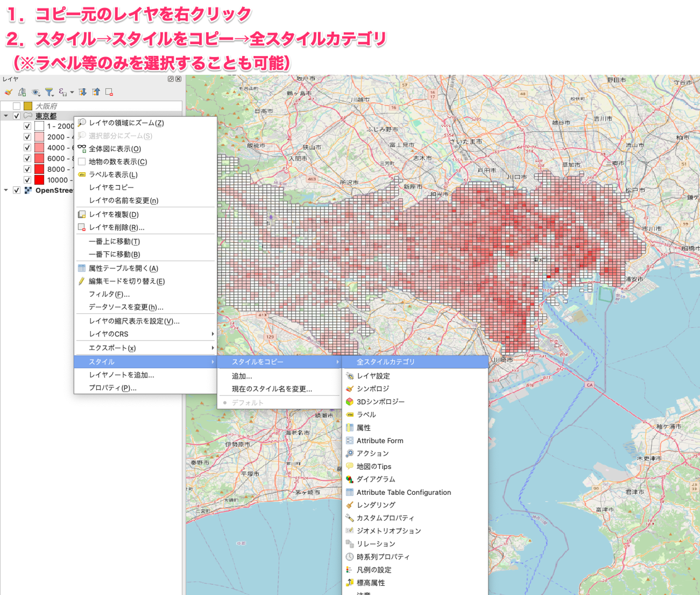The image size is (700, 595).
Task: Collapse the 東京都 layer tree
Action: [x=6, y=116]
